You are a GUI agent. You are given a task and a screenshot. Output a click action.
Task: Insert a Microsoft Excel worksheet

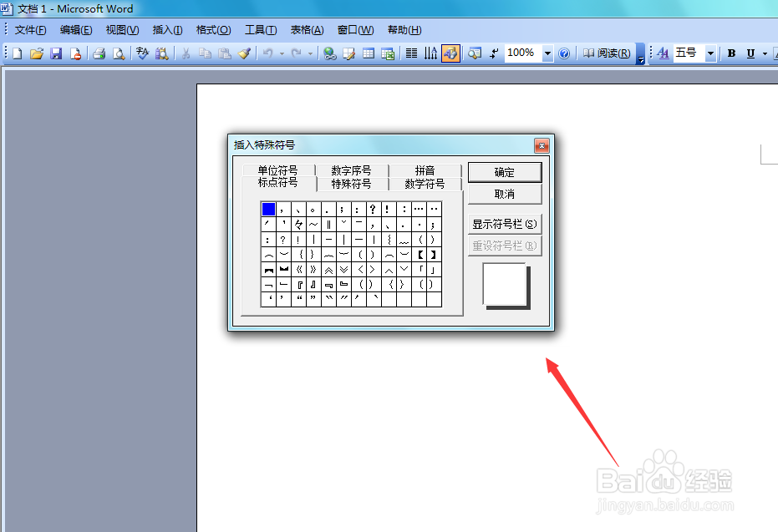pyautogui.click(x=388, y=53)
